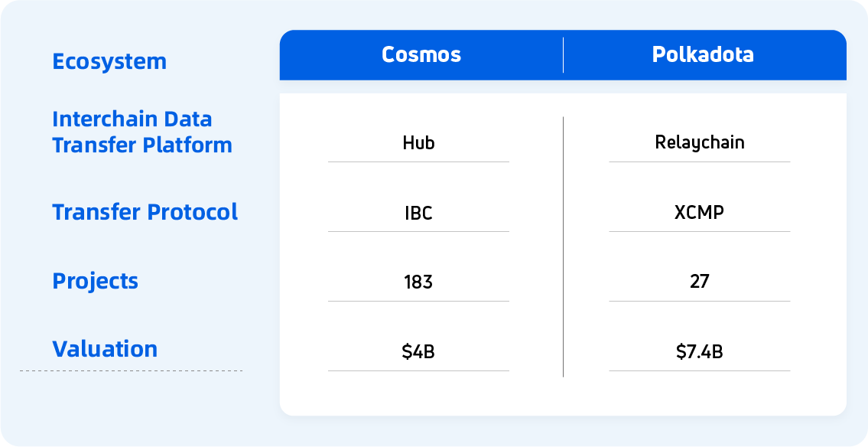868x447 pixels.
Task: Select the Ecosystem row label
Action: point(109,61)
